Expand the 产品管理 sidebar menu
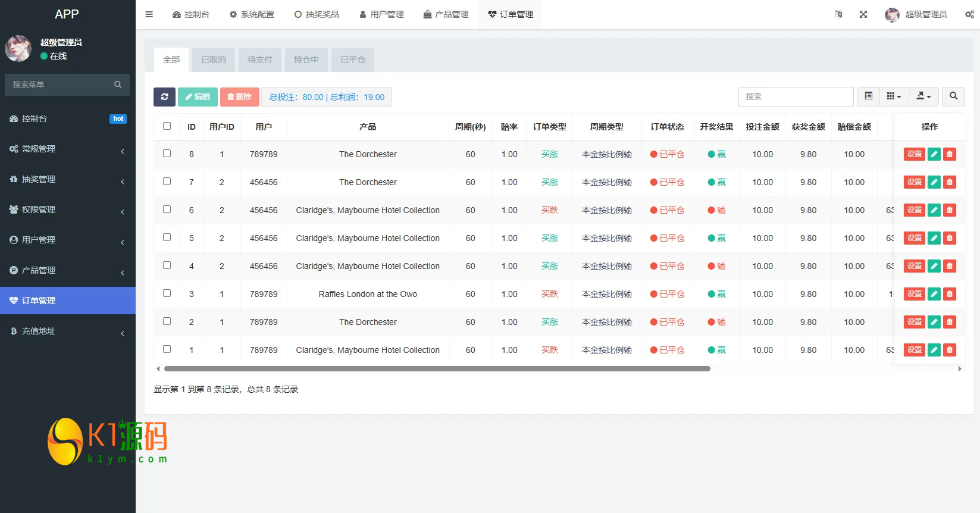Image resolution: width=980 pixels, height=513 pixels. 68,270
